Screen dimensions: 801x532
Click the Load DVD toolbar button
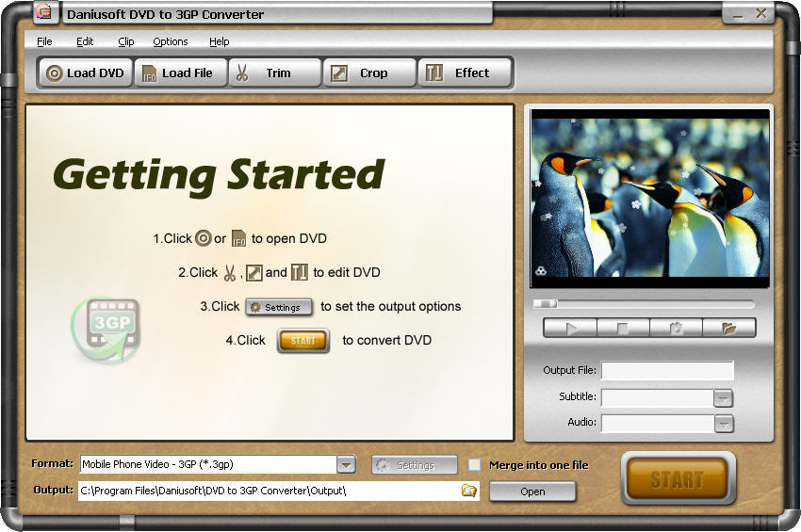click(x=86, y=73)
